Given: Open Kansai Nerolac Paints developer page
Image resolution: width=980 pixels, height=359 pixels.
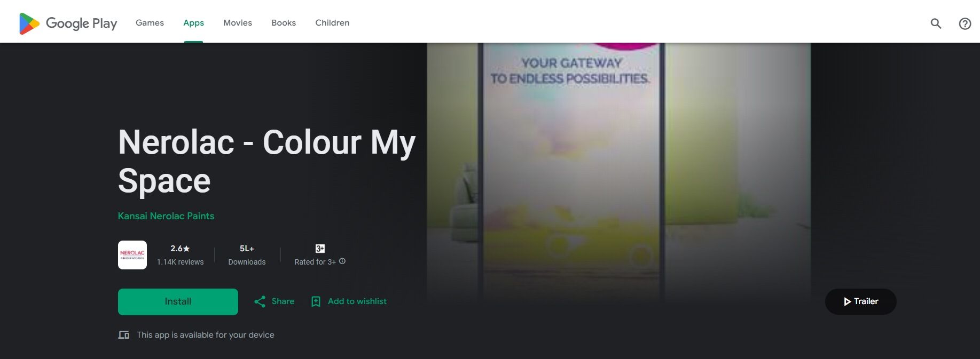Looking at the screenshot, I should [166, 216].
